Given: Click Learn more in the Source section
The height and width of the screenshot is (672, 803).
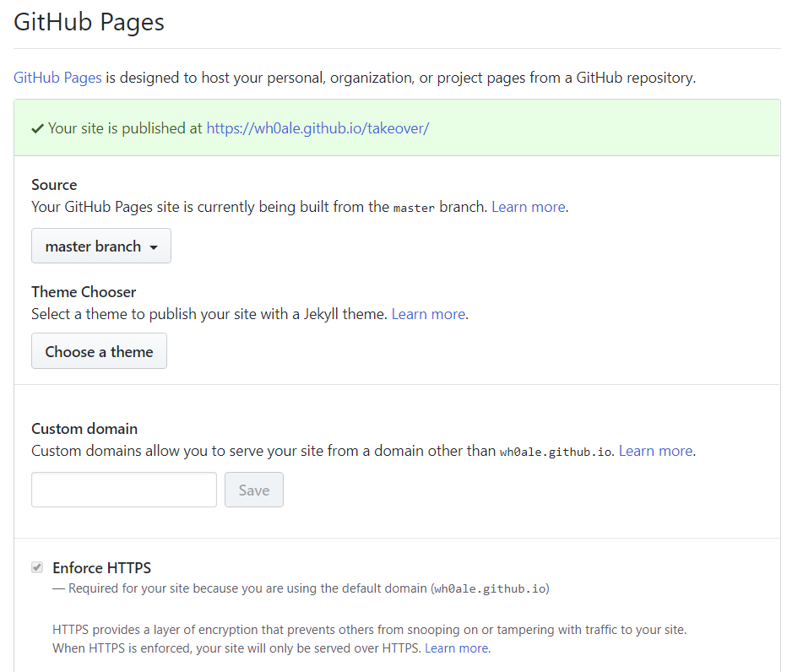Looking at the screenshot, I should point(529,207).
